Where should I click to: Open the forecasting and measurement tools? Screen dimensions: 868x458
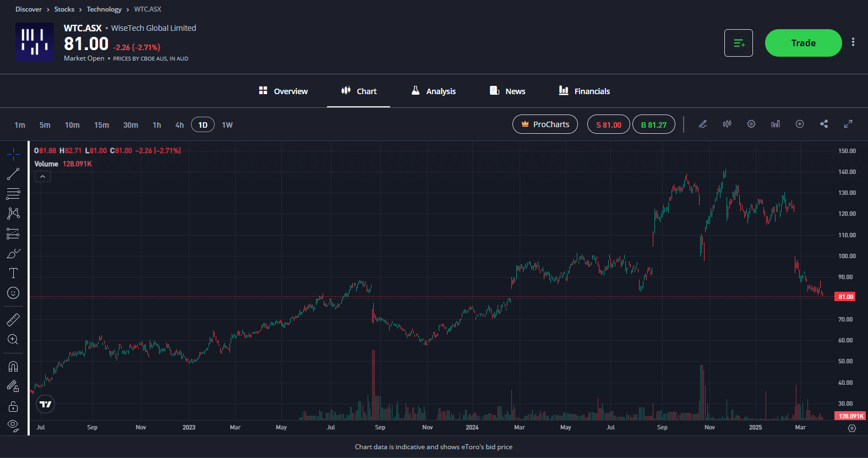pos(13,233)
